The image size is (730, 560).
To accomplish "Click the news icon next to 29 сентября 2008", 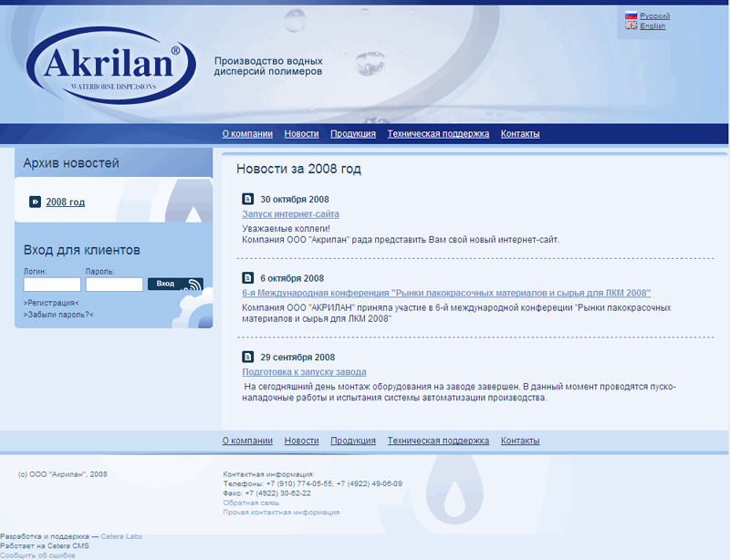I will 247,357.
